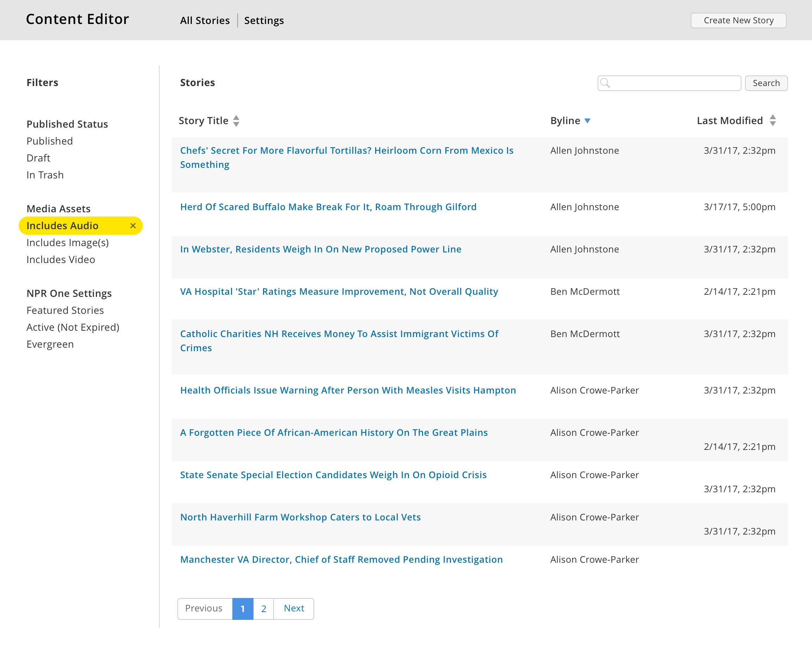Image resolution: width=812 pixels, height=647 pixels.
Task: Filter by Featured Stories
Action: point(65,310)
